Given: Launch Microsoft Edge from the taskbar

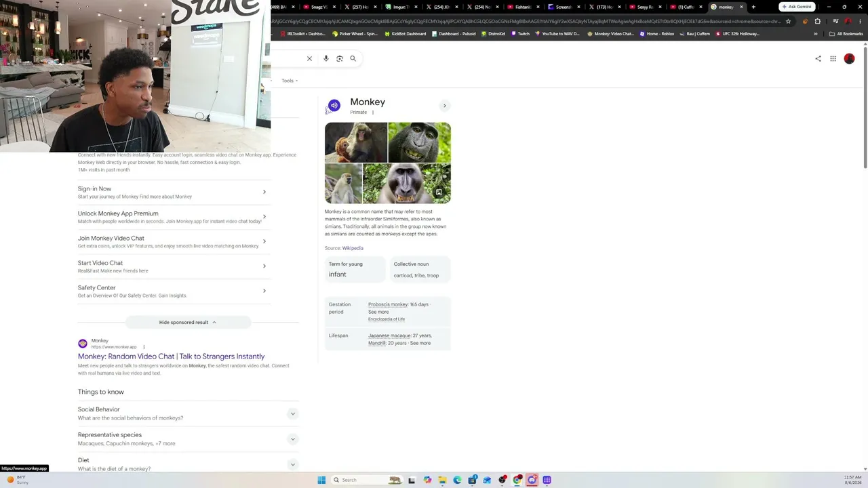Looking at the screenshot, I should point(457,480).
